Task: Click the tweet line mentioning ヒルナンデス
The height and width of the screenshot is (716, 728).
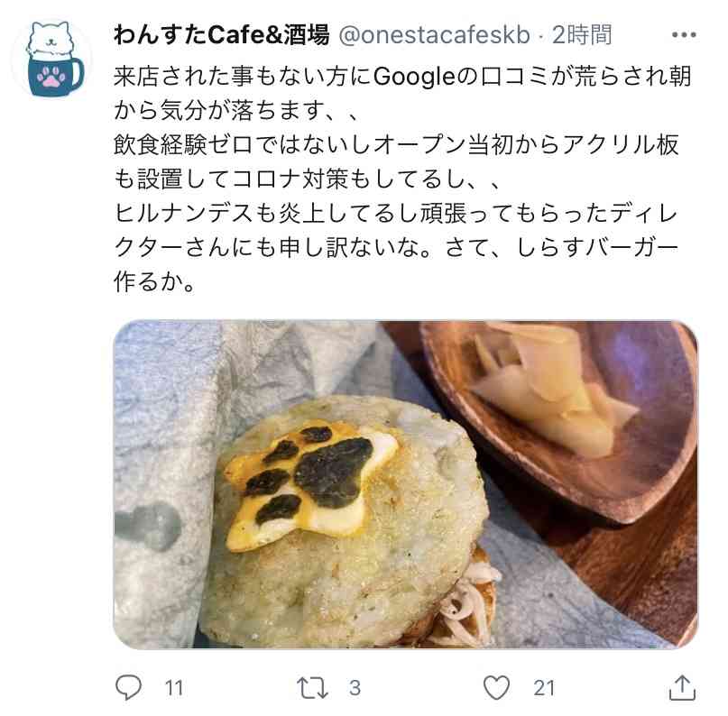Action: click(395, 214)
